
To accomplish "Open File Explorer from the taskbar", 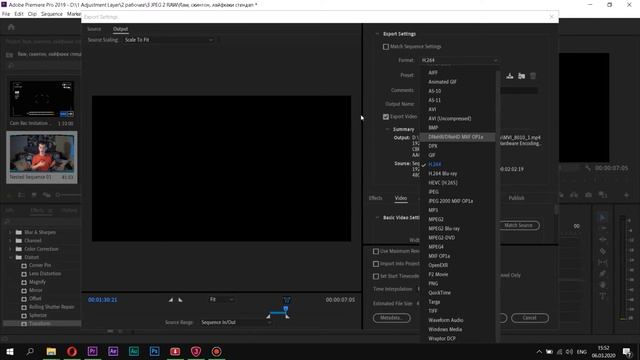I will pos(51,351).
